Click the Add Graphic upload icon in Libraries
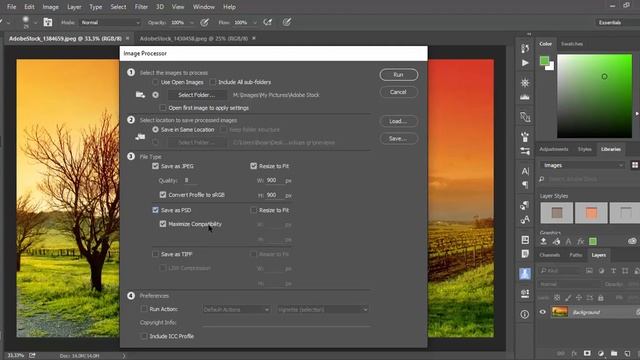 tap(543, 242)
